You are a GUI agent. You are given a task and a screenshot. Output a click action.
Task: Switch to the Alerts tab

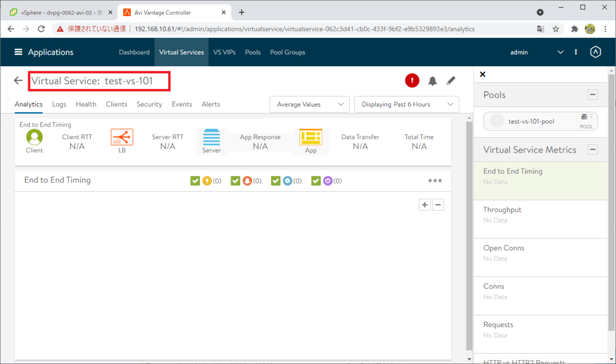click(210, 104)
